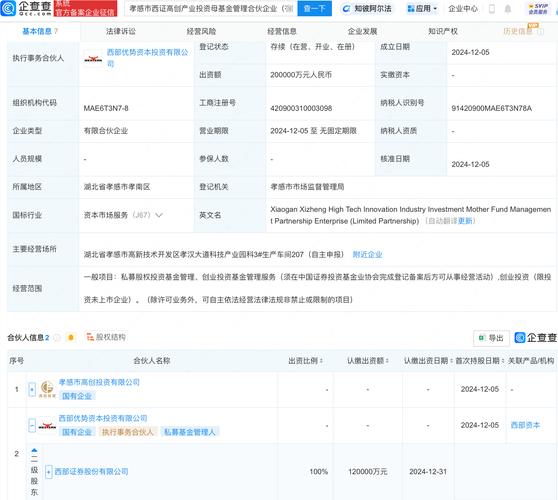Click 更新 beside the English name
Image resolution: width=558 pixels, height=500 pixels.
click(x=465, y=221)
